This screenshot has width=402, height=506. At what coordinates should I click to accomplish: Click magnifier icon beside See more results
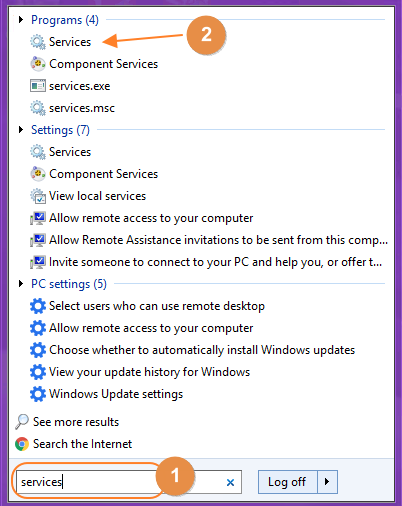(22, 421)
